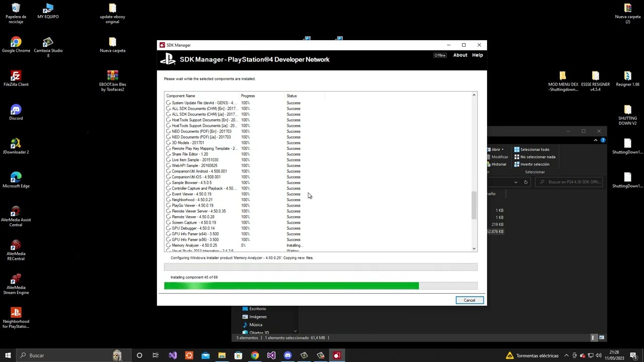The image size is (644, 362).
Task: Open File Explorer from taskbar
Action: (x=222, y=355)
